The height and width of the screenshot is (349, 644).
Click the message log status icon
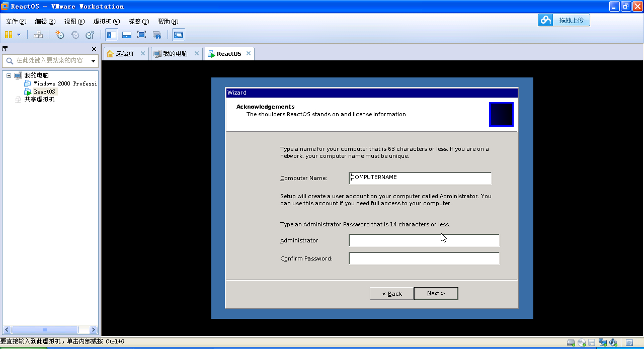click(x=629, y=343)
